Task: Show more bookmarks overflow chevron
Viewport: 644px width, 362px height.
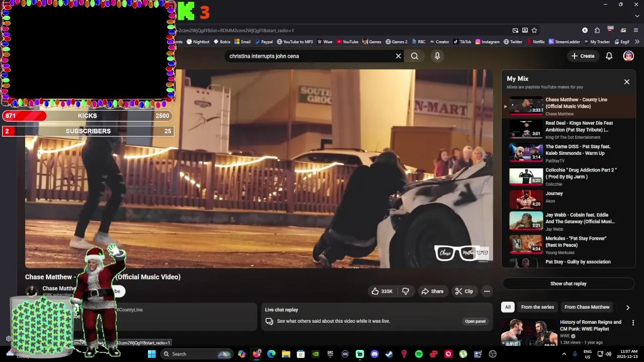Action: pyautogui.click(x=637, y=42)
